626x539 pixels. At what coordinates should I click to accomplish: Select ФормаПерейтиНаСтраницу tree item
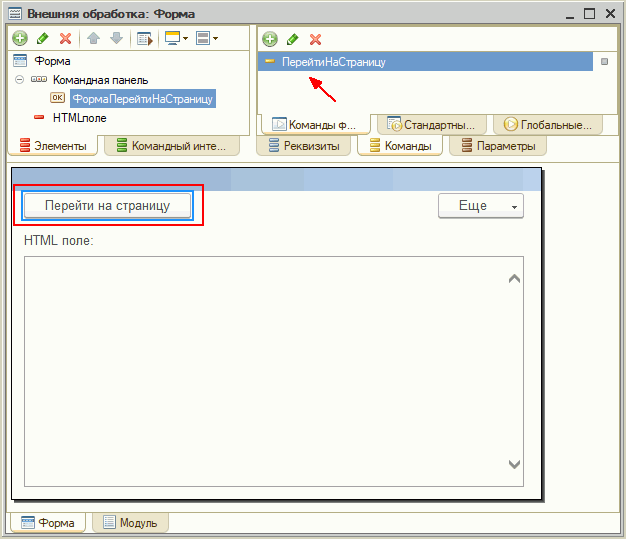[x=143, y=99]
